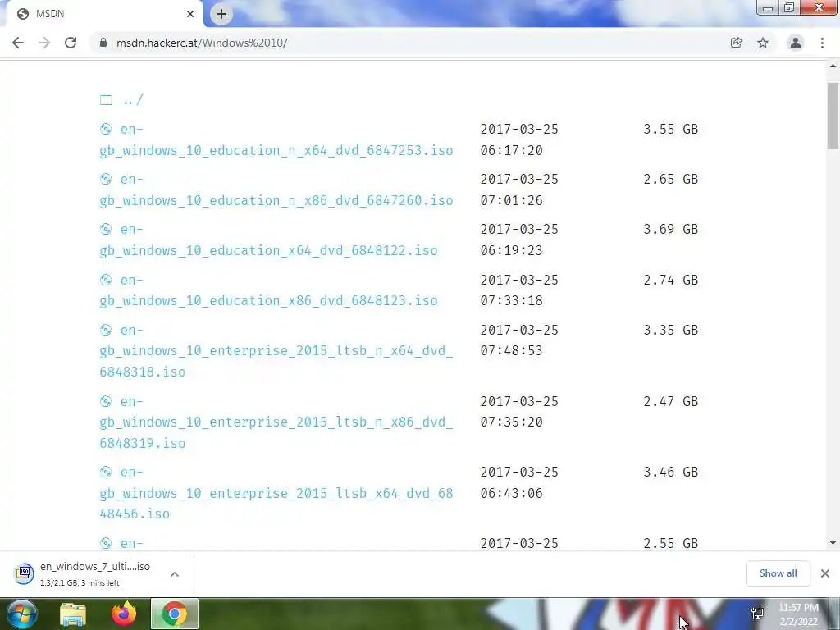The image size is (840, 630).
Task: Click the 3.46 GB file size
Action: click(671, 472)
